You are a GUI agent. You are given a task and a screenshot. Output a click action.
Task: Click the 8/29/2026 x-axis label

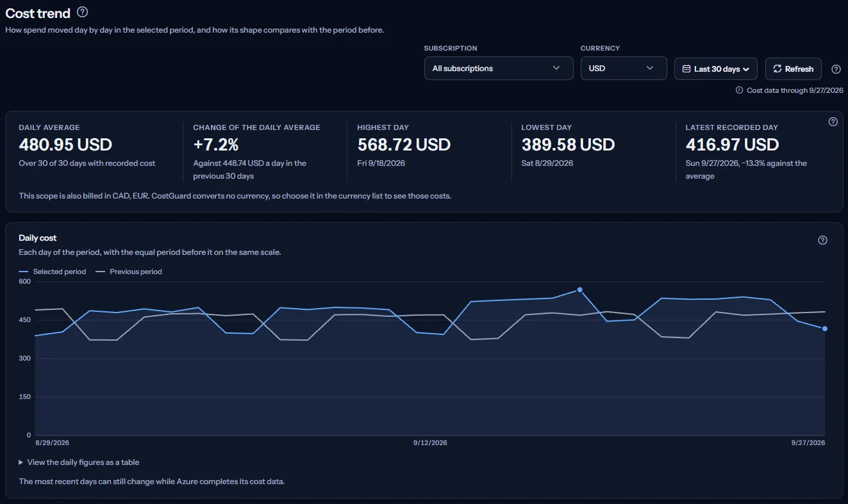53,443
